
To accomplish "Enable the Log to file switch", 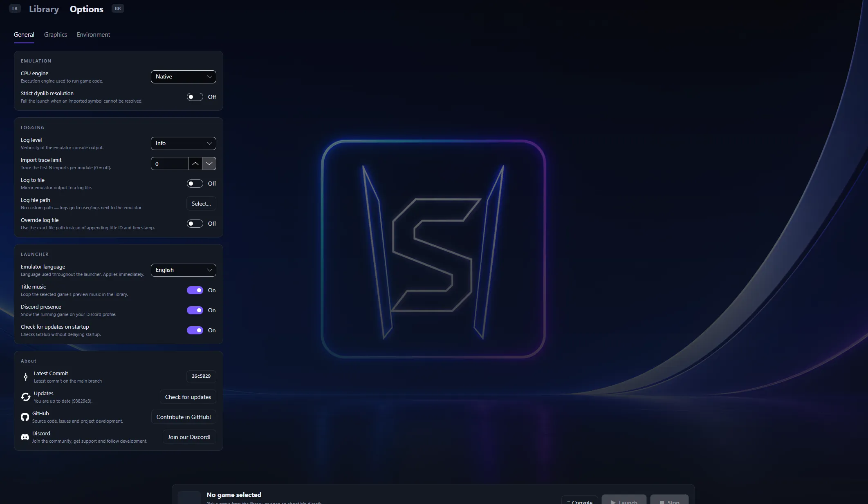I will click(195, 184).
